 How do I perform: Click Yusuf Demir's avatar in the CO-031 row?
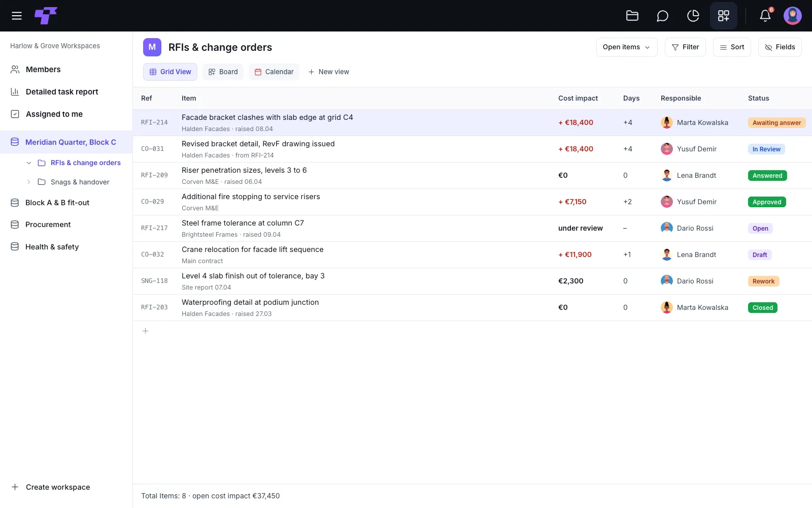pyautogui.click(x=667, y=149)
